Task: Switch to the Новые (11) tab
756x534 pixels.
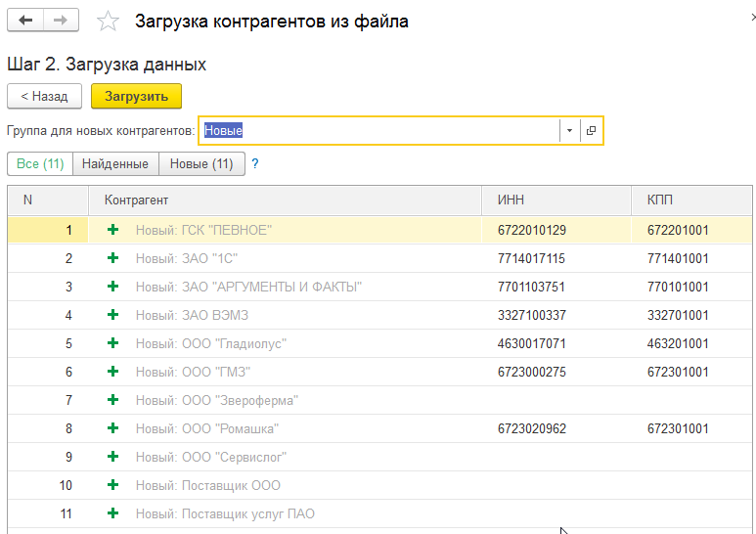Action: (201, 163)
